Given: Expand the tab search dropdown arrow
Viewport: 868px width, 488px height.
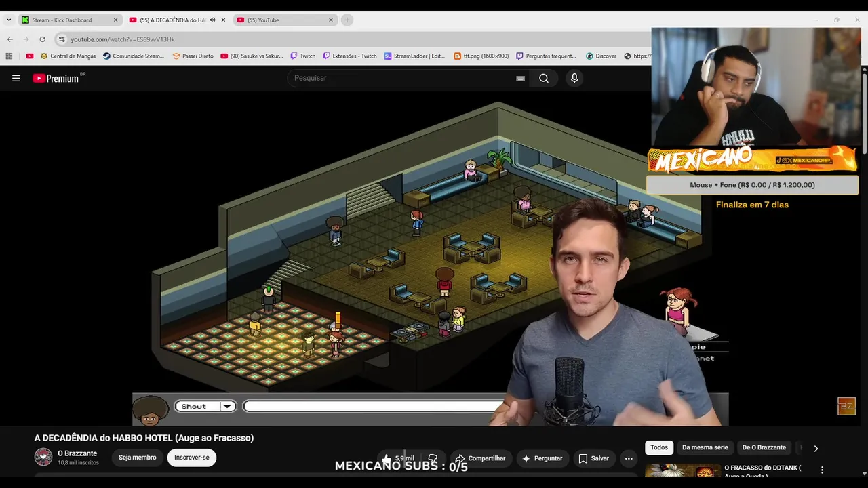Looking at the screenshot, I should pyautogui.click(x=9, y=20).
